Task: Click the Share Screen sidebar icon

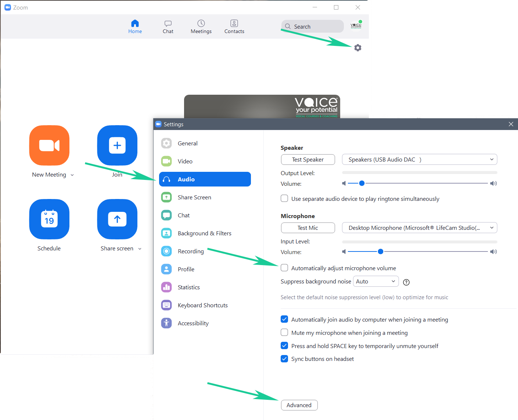Action: point(166,197)
